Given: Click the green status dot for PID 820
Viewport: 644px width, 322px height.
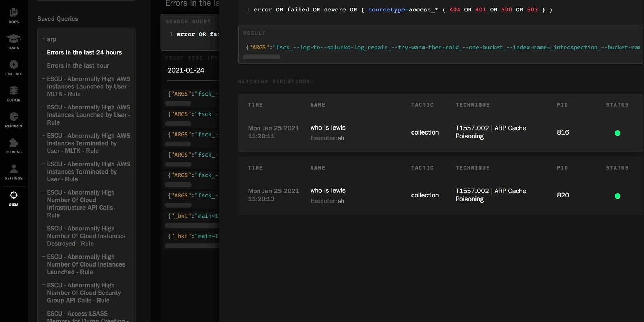Looking at the screenshot, I should [x=618, y=196].
